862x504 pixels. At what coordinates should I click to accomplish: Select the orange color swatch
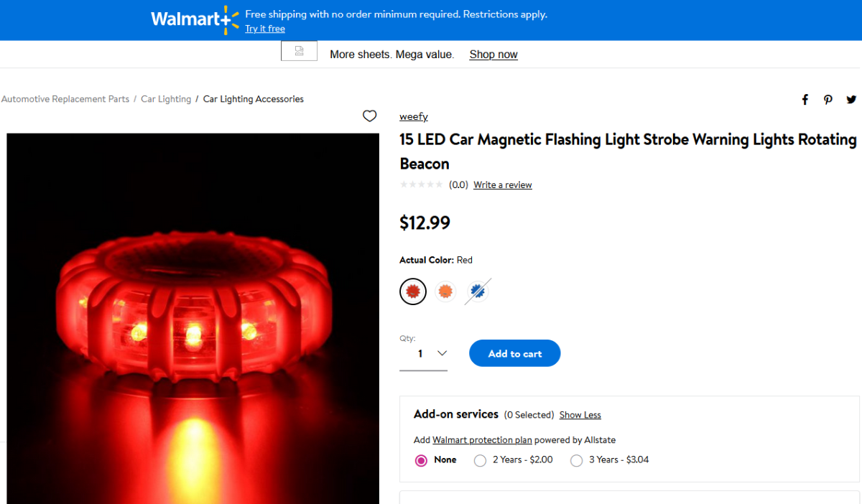(445, 291)
